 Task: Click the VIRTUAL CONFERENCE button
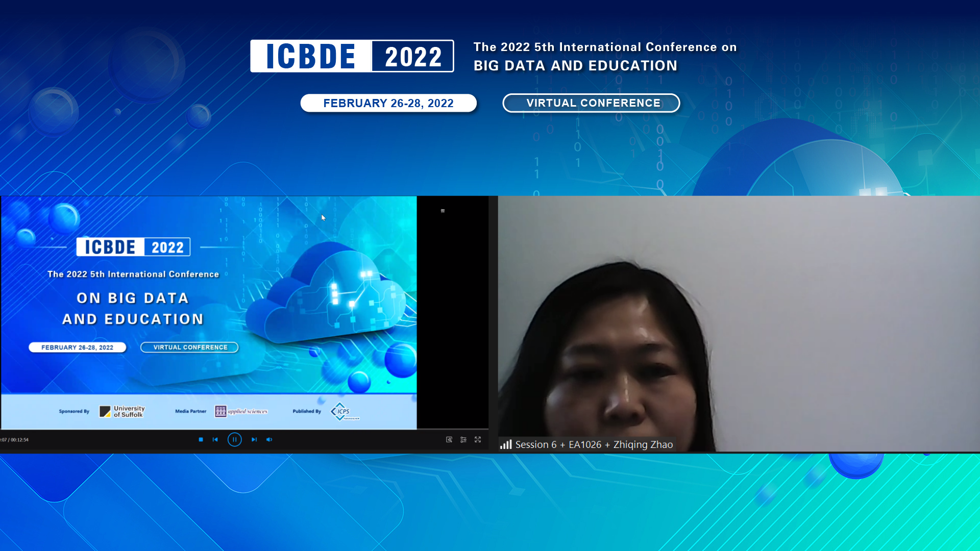(591, 103)
